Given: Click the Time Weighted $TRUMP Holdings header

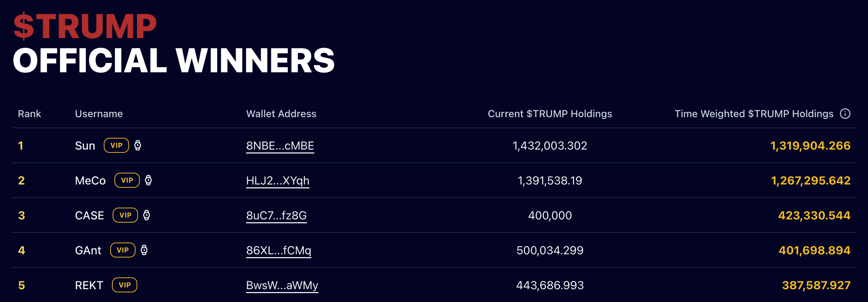Looking at the screenshot, I should tap(754, 114).
